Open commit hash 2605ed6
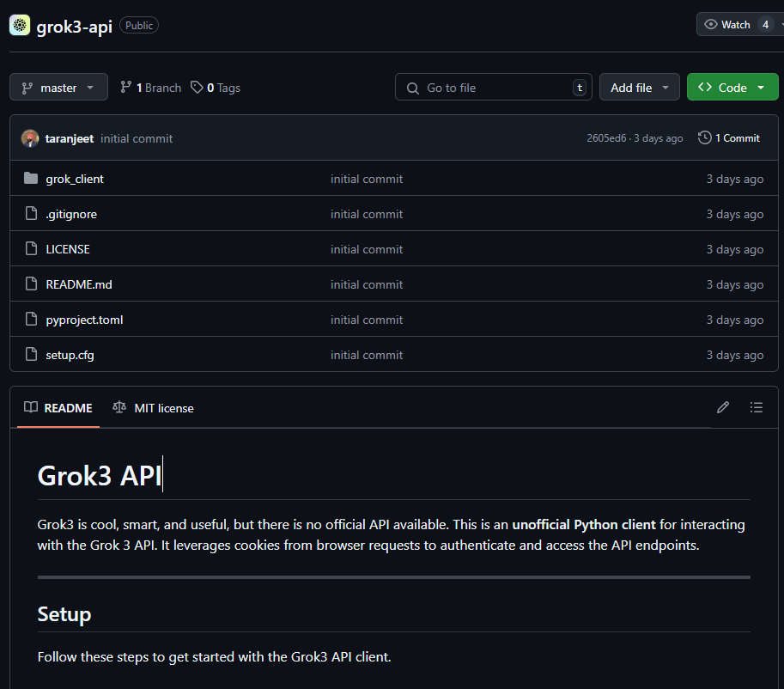This screenshot has height=689, width=784. pos(606,138)
